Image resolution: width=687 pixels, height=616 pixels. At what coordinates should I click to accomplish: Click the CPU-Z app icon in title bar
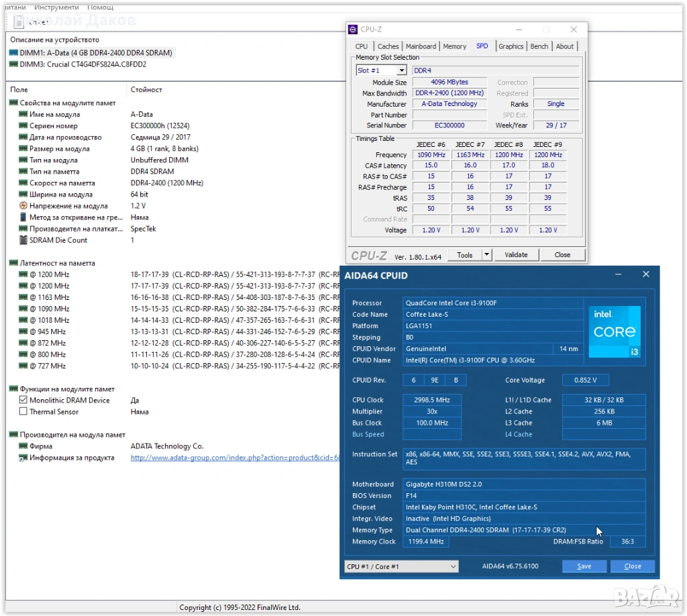click(x=353, y=30)
